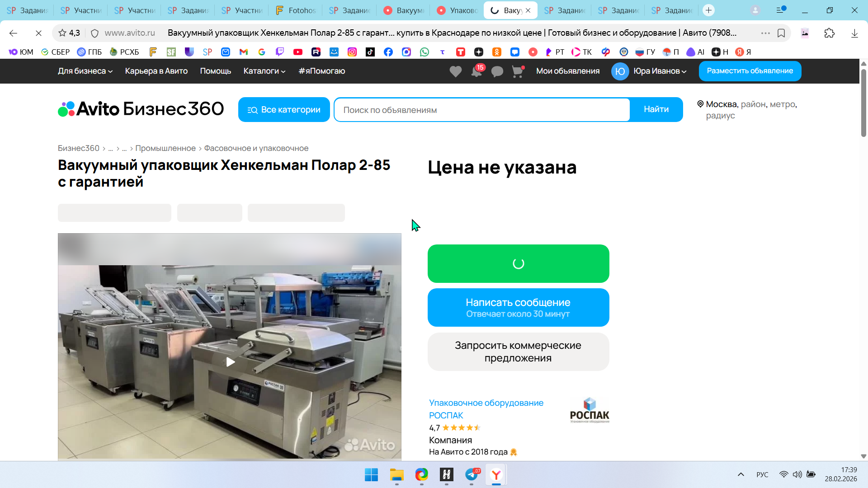Open the shopping cart icon
Image resolution: width=868 pixels, height=488 pixels.
[517, 71]
